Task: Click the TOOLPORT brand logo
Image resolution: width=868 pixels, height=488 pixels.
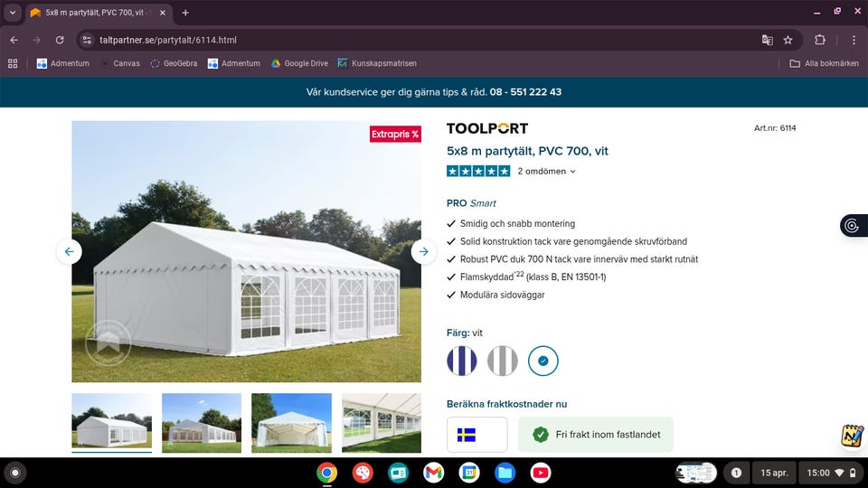Action: click(x=487, y=128)
